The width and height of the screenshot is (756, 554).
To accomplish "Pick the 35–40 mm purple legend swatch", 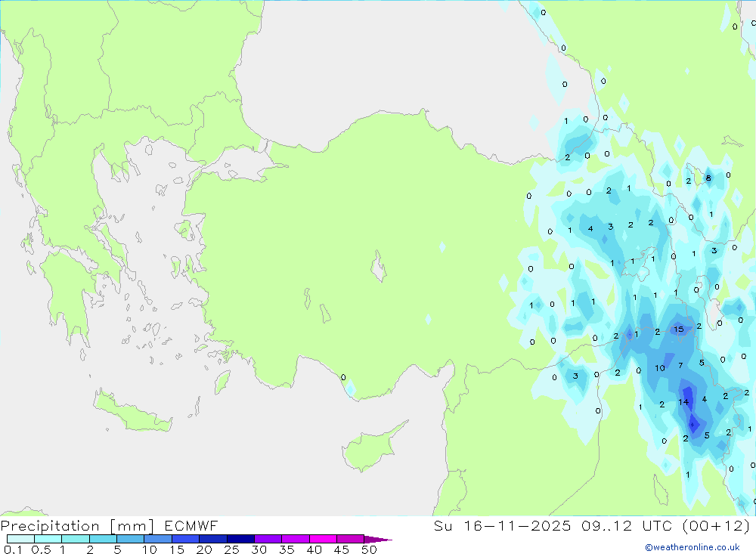I will tap(296, 539).
